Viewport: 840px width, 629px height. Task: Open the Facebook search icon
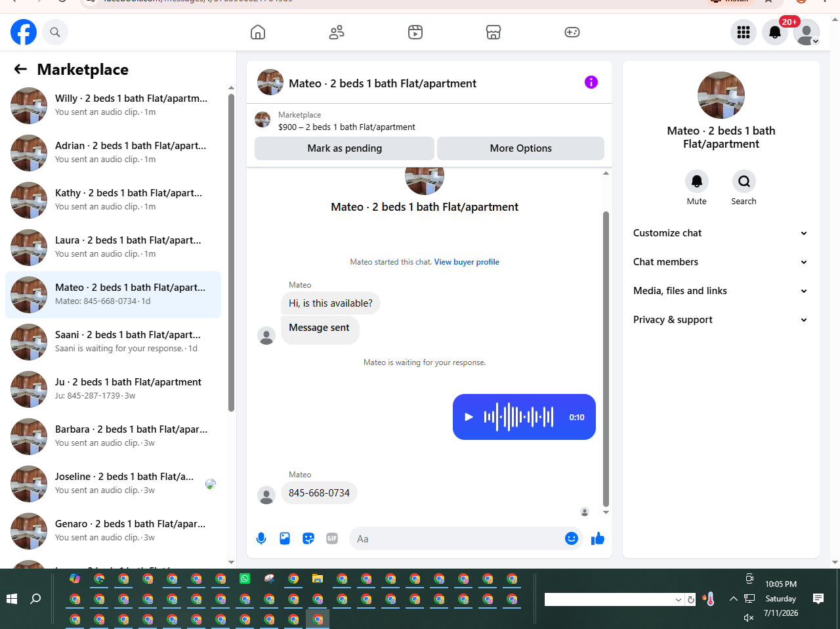pyautogui.click(x=55, y=32)
